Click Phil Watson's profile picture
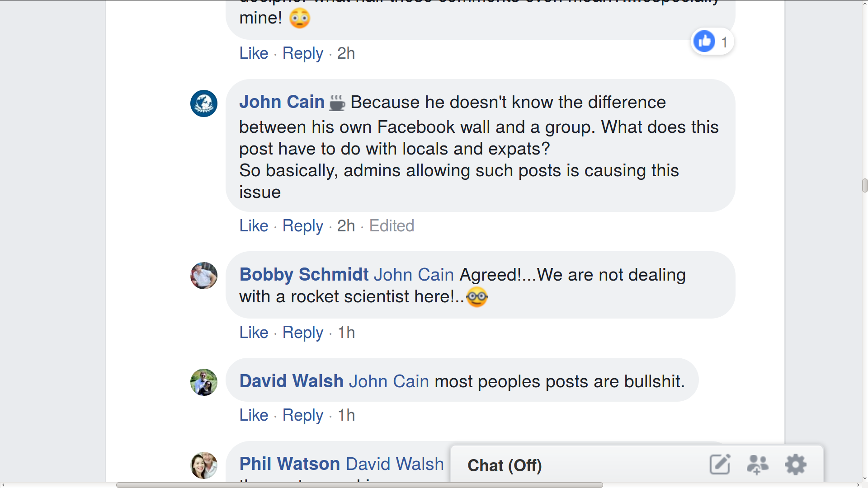The height and width of the screenshot is (488, 868). (204, 465)
